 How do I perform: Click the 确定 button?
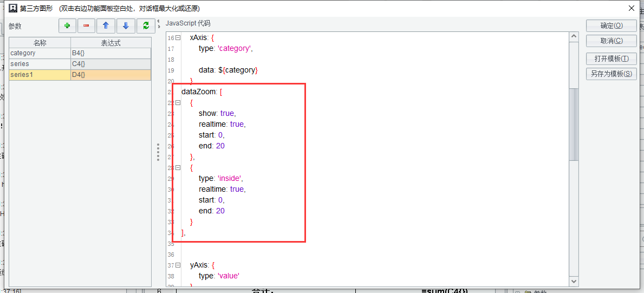611,25
